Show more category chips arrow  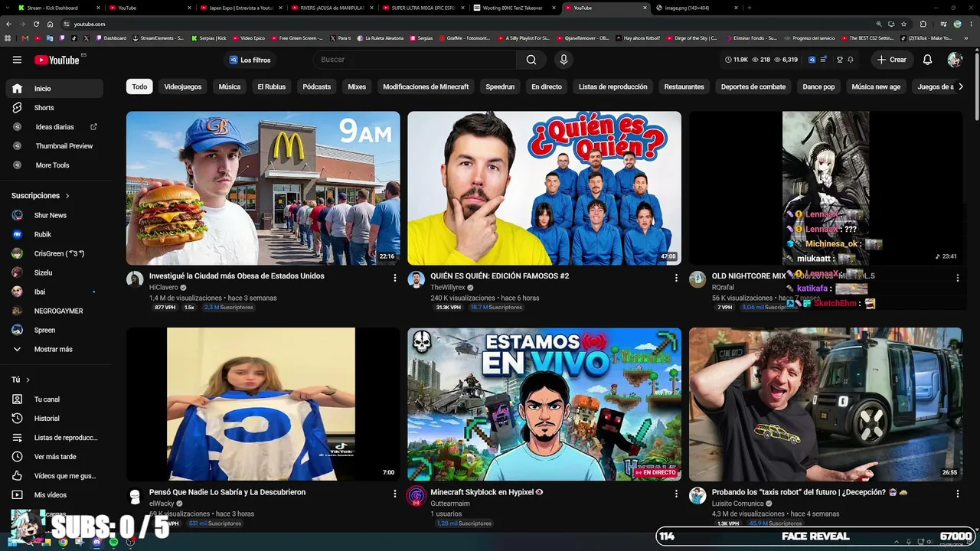tap(961, 86)
